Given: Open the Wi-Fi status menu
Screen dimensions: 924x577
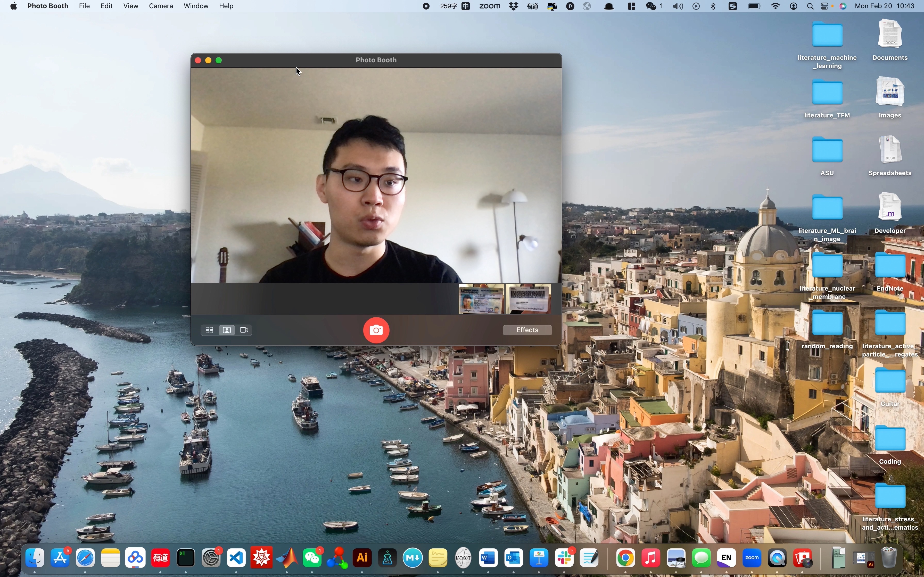Looking at the screenshot, I should pyautogui.click(x=775, y=6).
